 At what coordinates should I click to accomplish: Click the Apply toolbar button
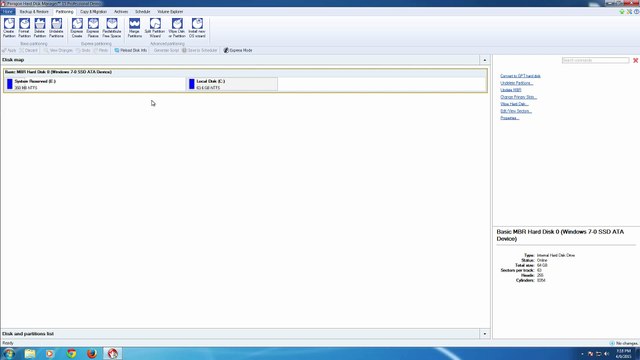pos(9,50)
